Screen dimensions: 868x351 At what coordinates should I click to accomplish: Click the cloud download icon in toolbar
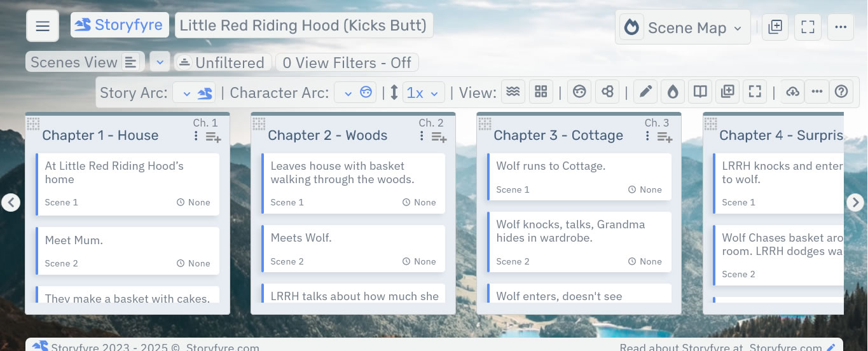(792, 92)
